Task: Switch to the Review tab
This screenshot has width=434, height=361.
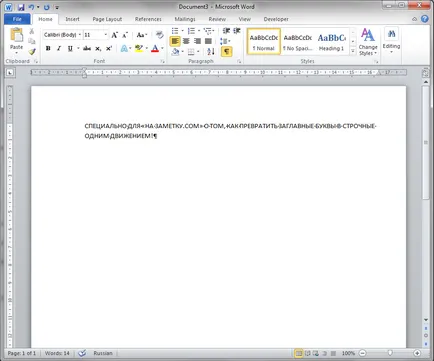Action: (x=217, y=19)
